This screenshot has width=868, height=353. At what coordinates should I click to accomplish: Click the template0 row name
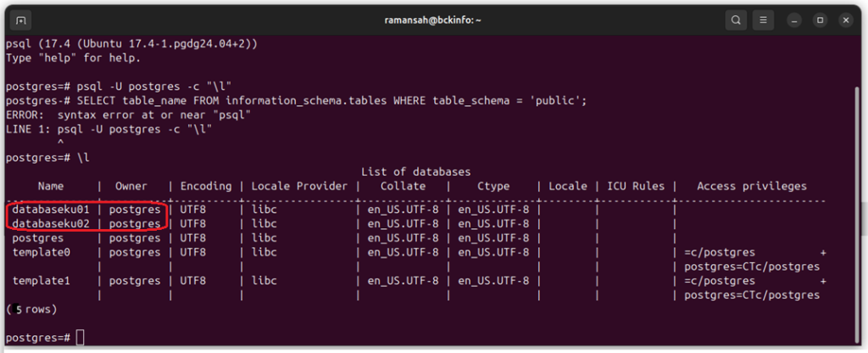pos(42,252)
